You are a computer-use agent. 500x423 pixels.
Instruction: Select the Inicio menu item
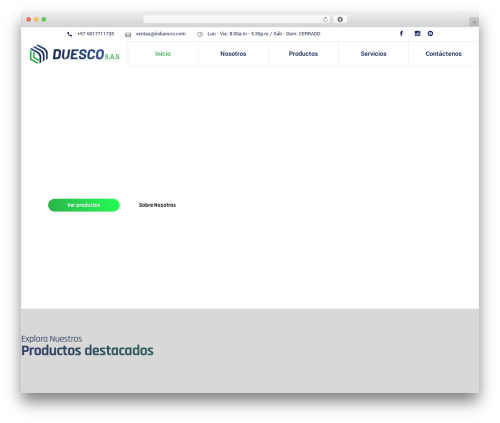click(x=163, y=54)
